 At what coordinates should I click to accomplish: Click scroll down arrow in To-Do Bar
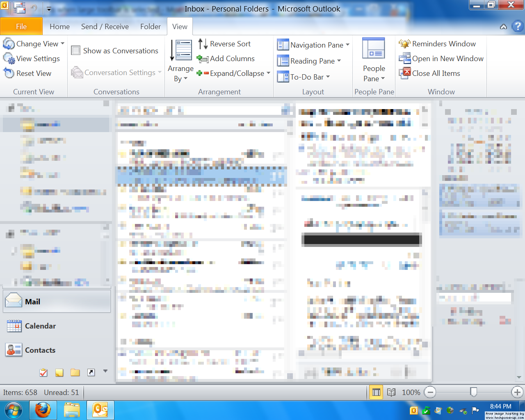click(519, 377)
